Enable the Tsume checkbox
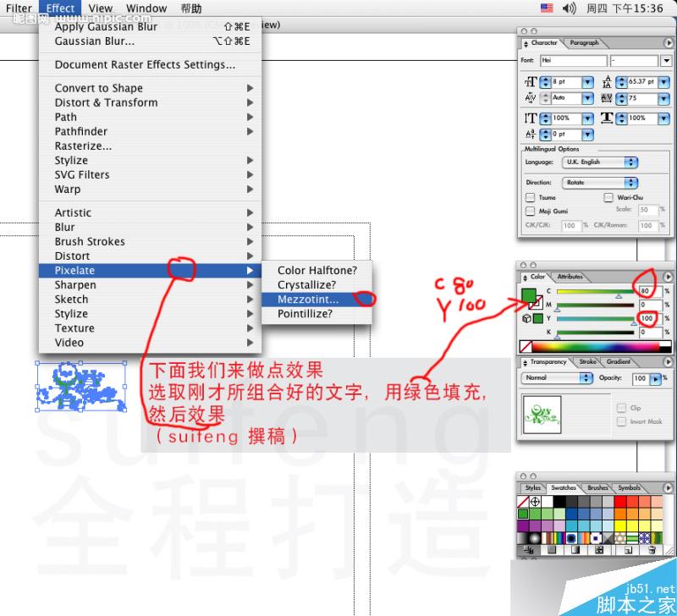The width and height of the screenshot is (677, 616). pos(531,197)
